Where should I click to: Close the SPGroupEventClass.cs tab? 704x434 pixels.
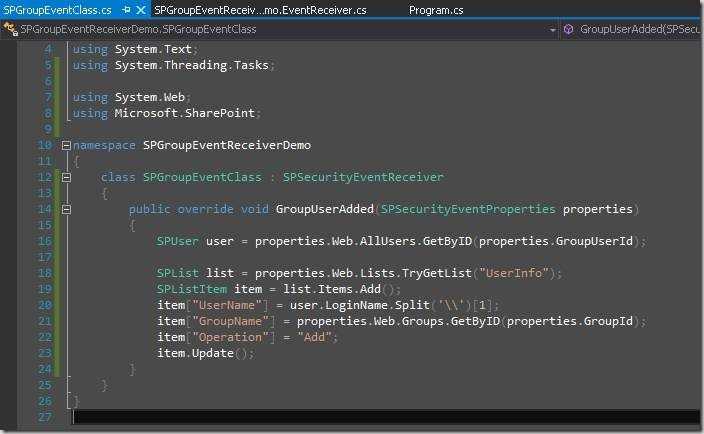[141, 10]
